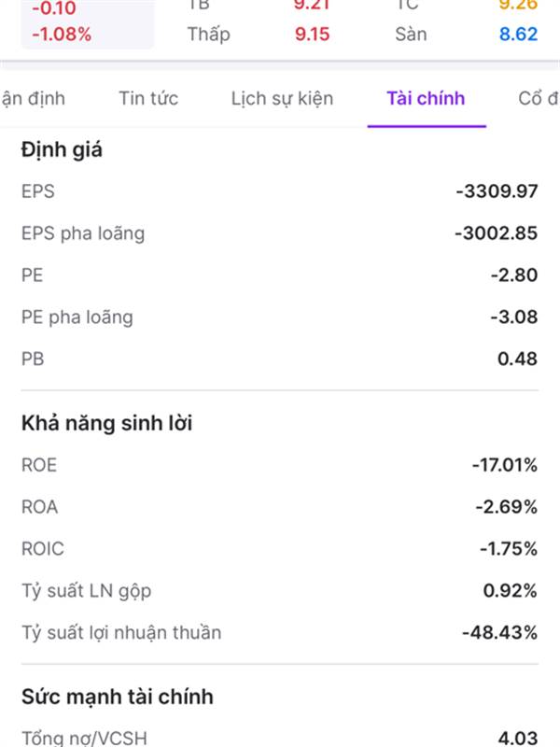Viewport: 560px width, 747px height.
Task: Select Tỷ suất lợi nhuận thuần row
Action: click(x=279, y=632)
